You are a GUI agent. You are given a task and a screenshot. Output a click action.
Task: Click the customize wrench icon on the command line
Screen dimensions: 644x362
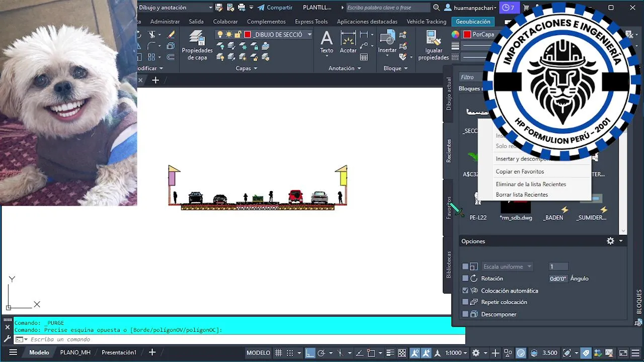pos(7,339)
